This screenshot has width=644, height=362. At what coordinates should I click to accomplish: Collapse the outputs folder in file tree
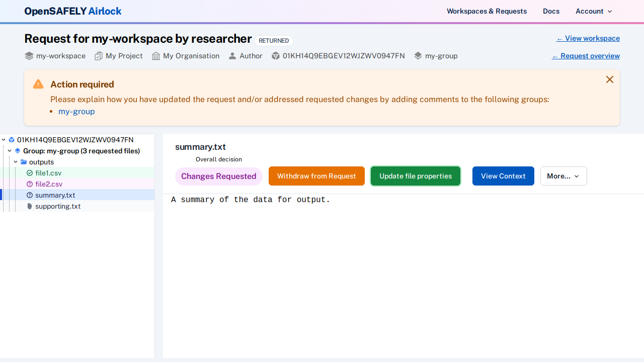(16, 162)
